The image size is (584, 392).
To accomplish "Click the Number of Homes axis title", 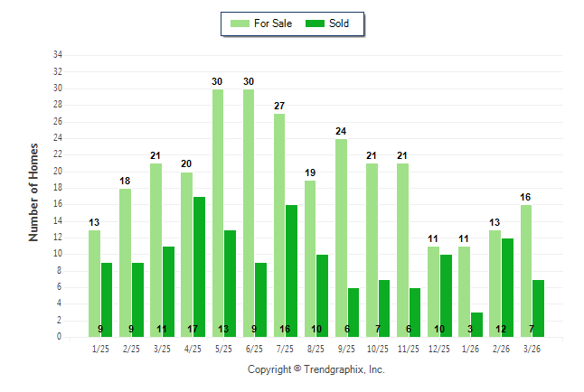I will [34, 191].
